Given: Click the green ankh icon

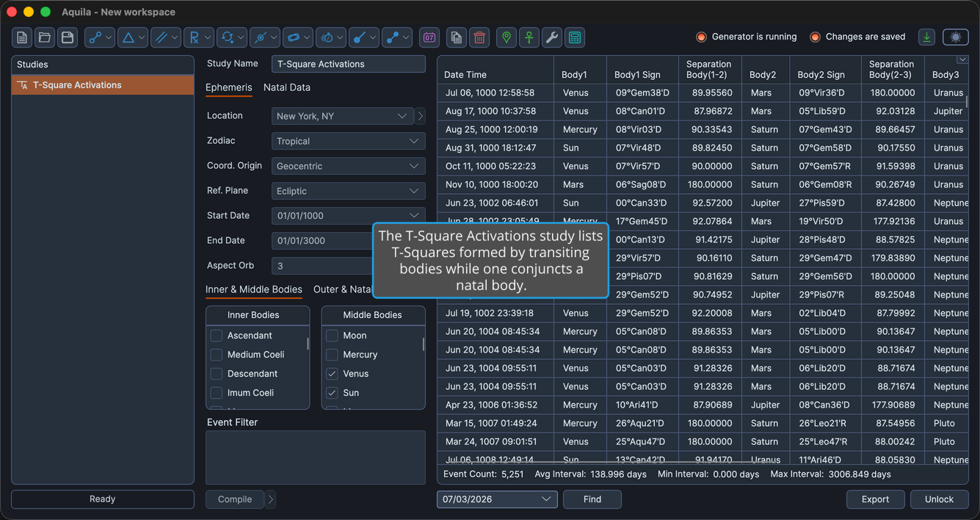Looking at the screenshot, I should pyautogui.click(x=529, y=37).
